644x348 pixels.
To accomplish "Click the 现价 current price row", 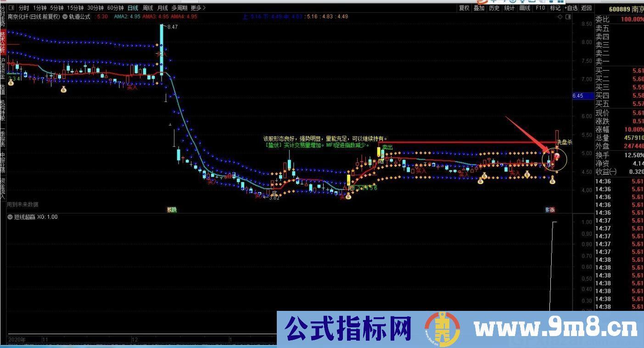I will pos(619,113).
